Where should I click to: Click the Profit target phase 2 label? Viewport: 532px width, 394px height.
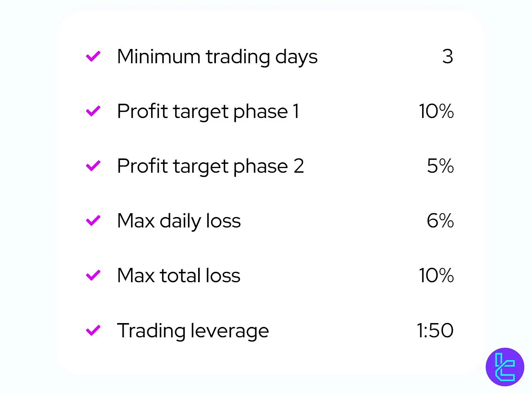pos(210,166)
